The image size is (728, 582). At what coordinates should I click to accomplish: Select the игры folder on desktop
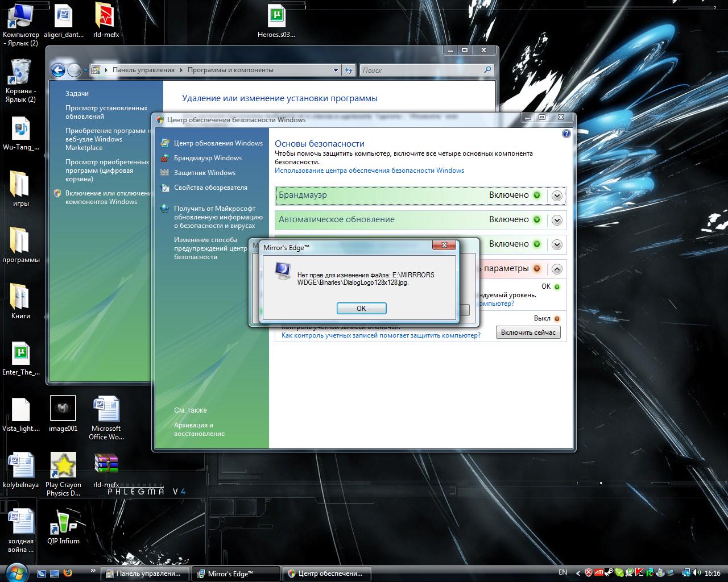20,188
